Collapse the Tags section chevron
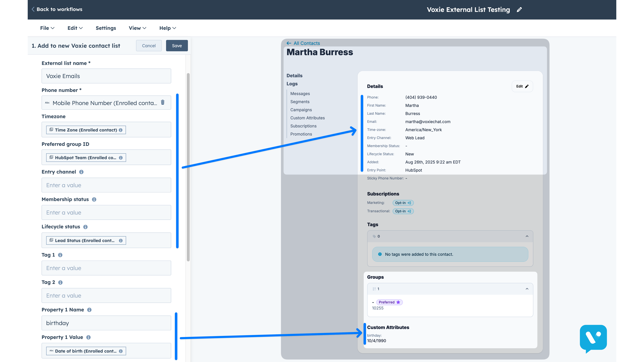 [x=527, y=236]
